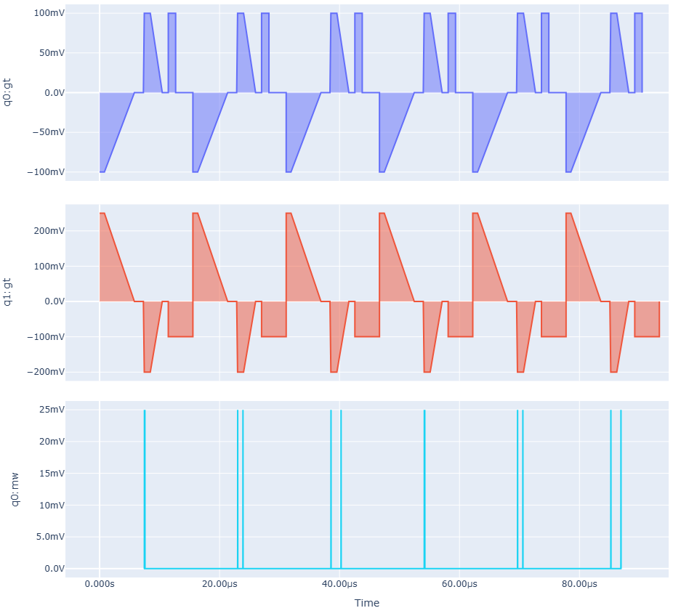This screenshot has height=616, width=673.
Task: Select the 20.00µs x-axis tick label
Action: coord(219,584)
